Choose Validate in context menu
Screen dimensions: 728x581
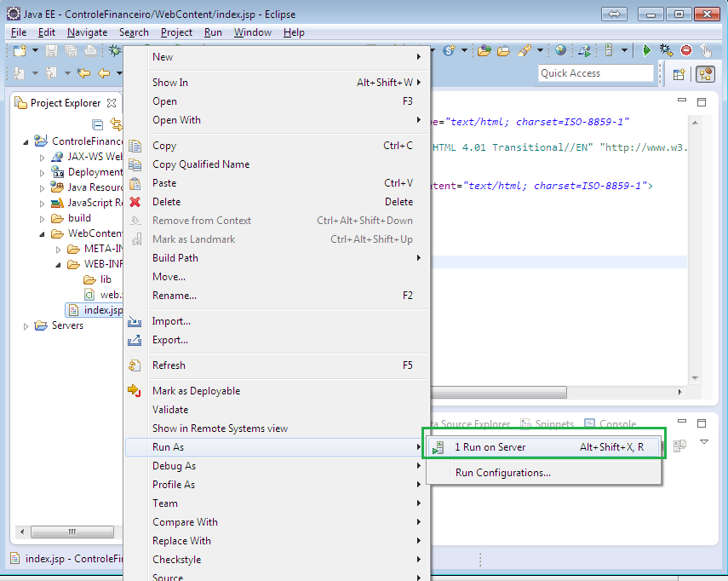click(x=278, y=410)
